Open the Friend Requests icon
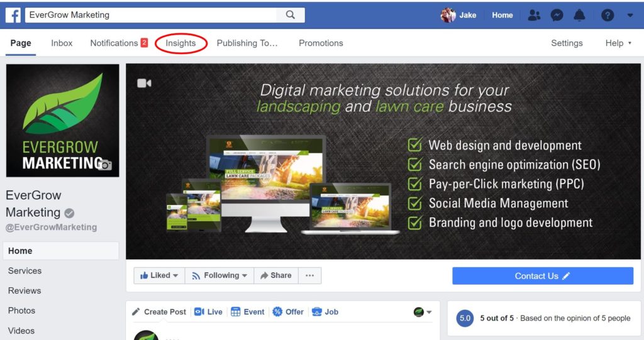Image resolution: width=644 pixels, height=340 pixels. pyautogui.click(x=534, y=15)
